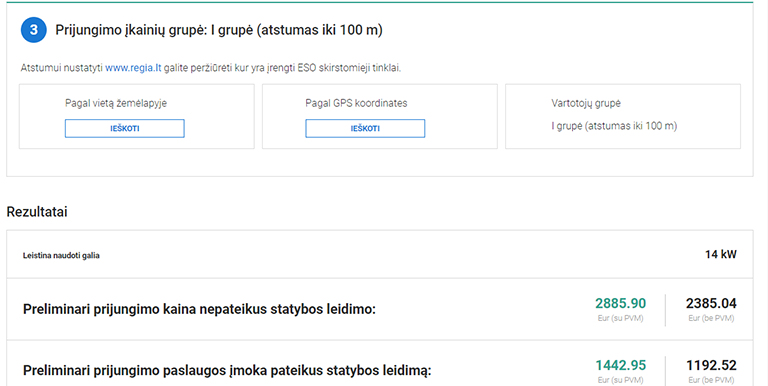Image resolution: width=768 pixels, height=386 pixels.
Task: Click the Rezultatai heading
Action: point(37,212)
